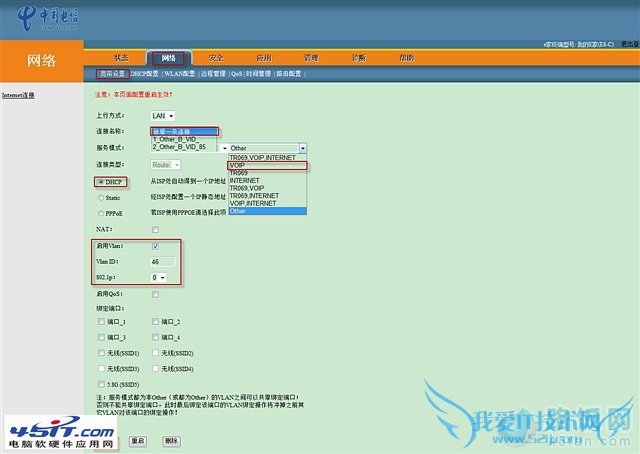Click the service mode dropdown arrow beside Other

pos(302,148)
